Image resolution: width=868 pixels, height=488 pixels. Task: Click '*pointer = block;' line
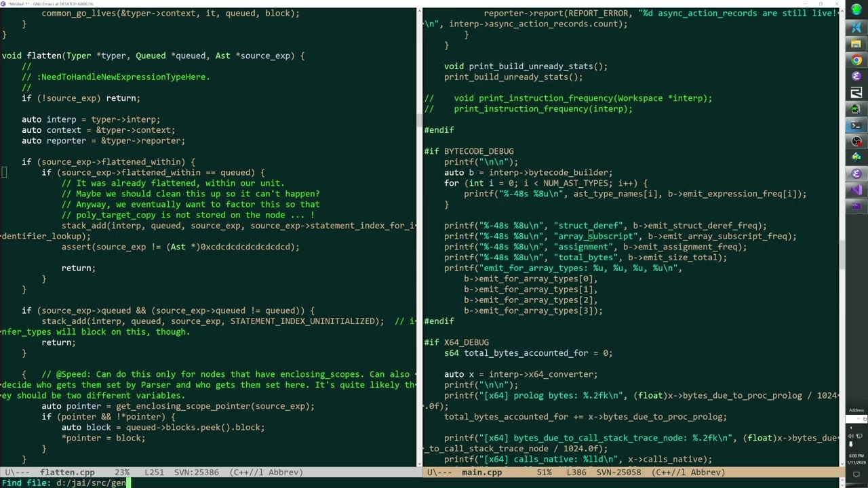(103, 438)
